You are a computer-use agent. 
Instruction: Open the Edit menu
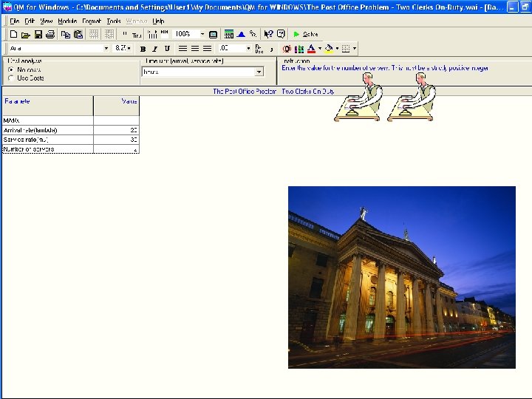point(30,21)
